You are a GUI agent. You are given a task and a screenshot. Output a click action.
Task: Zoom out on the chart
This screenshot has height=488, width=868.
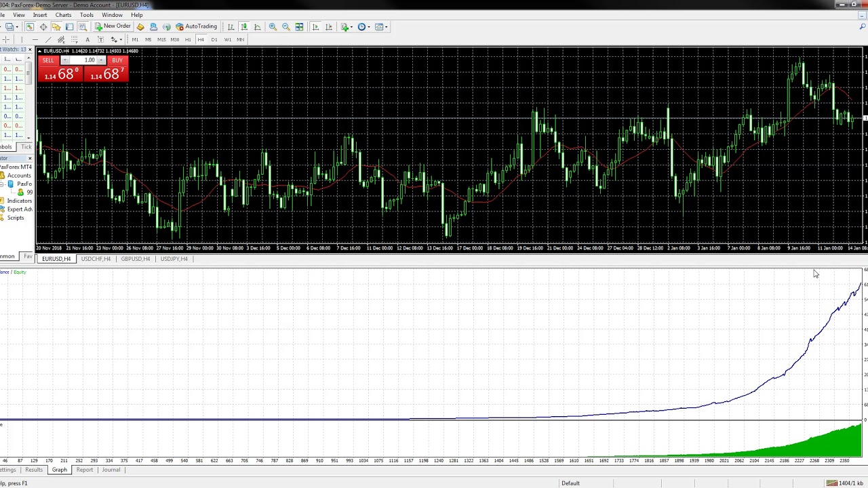285,26
